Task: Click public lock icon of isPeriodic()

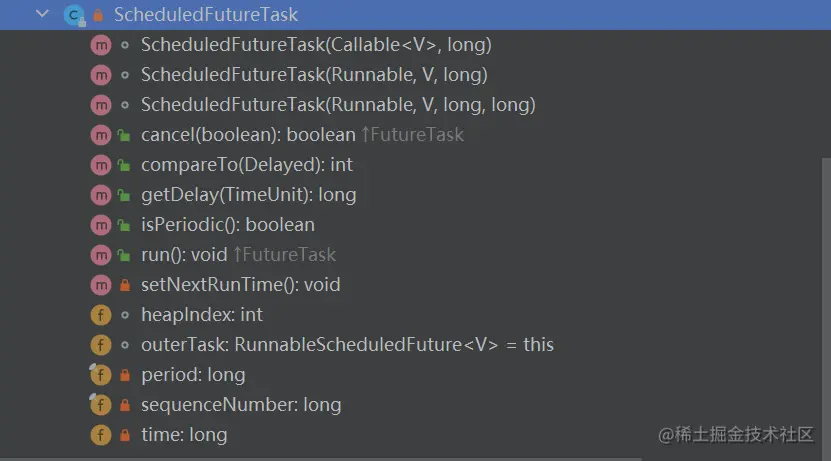Action: 124,225
